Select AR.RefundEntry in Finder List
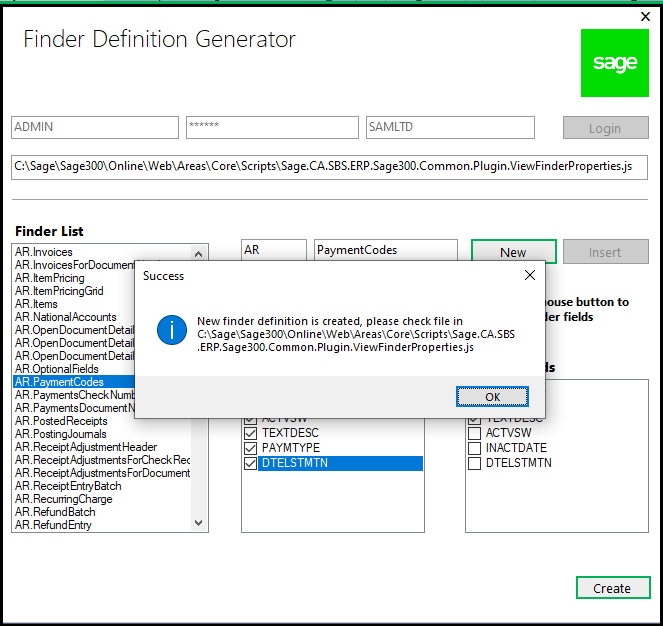This screenshot has height=626, width=663. (53, 525)
